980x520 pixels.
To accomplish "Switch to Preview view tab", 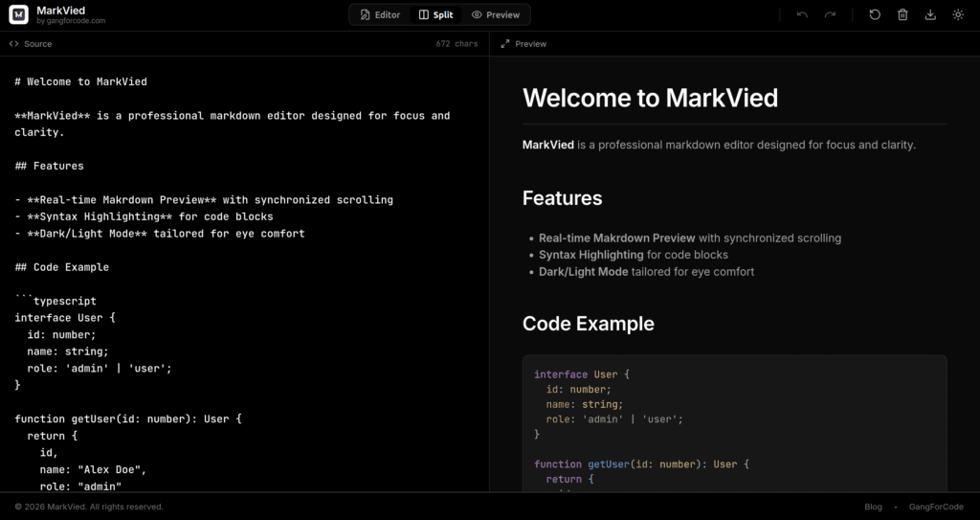I will [496, 14].
